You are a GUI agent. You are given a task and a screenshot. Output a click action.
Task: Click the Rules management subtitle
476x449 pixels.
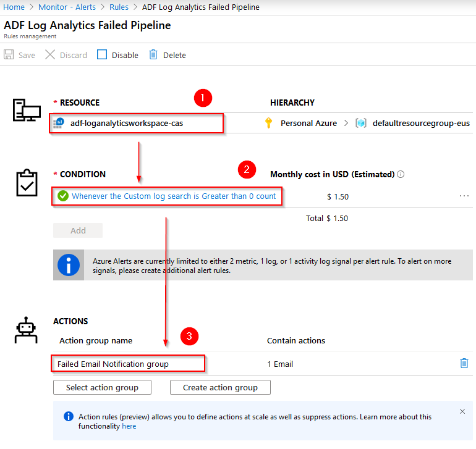click(30, 36)
